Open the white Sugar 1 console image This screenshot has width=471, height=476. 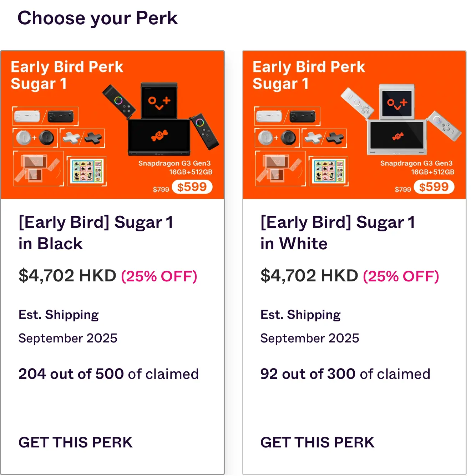pos(401,120)
